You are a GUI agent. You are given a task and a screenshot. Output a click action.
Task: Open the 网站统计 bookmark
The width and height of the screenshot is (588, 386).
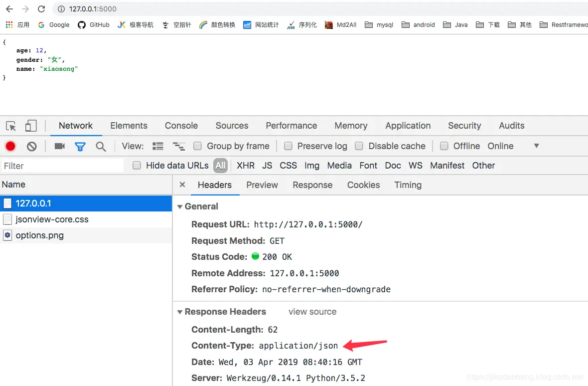pos(261,25)
